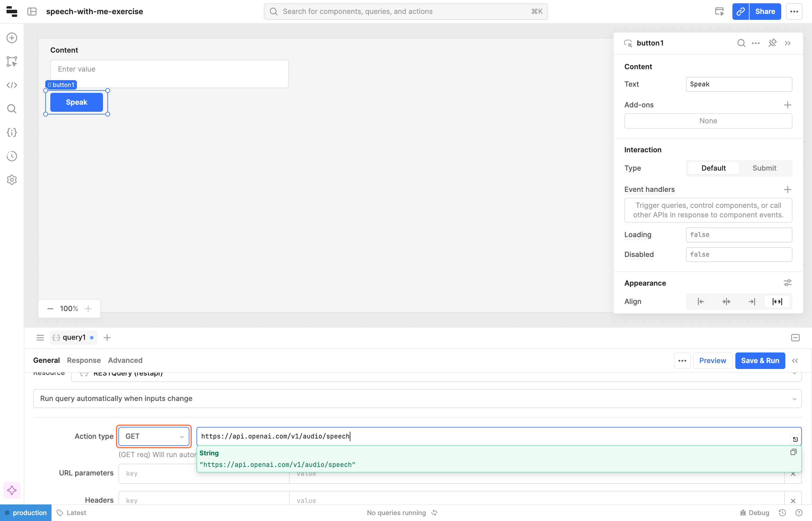Collapse the inspector with the double chevron
Screen dimensions: 812x521
pos(788,43)
